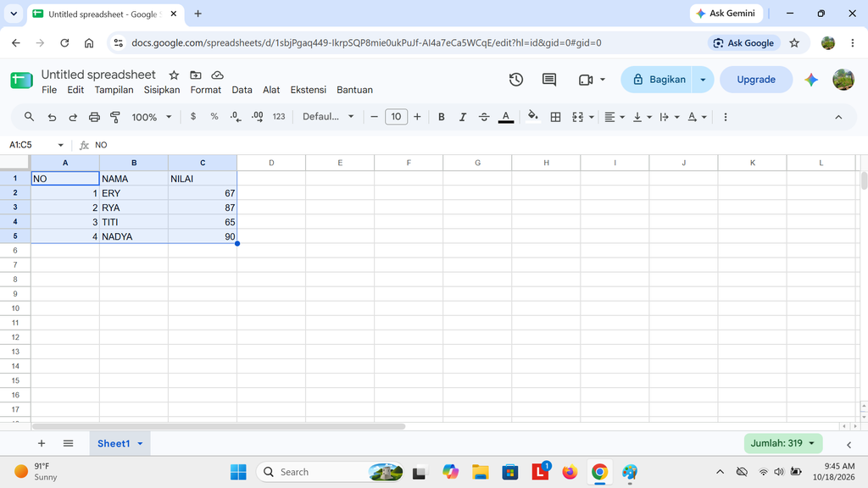Open Sheets home via logo
This screenshot has height=488, width=868.
point(21,80)
